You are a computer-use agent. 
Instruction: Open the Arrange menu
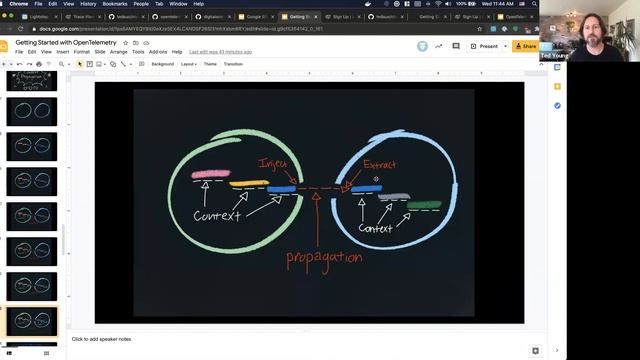119,52
